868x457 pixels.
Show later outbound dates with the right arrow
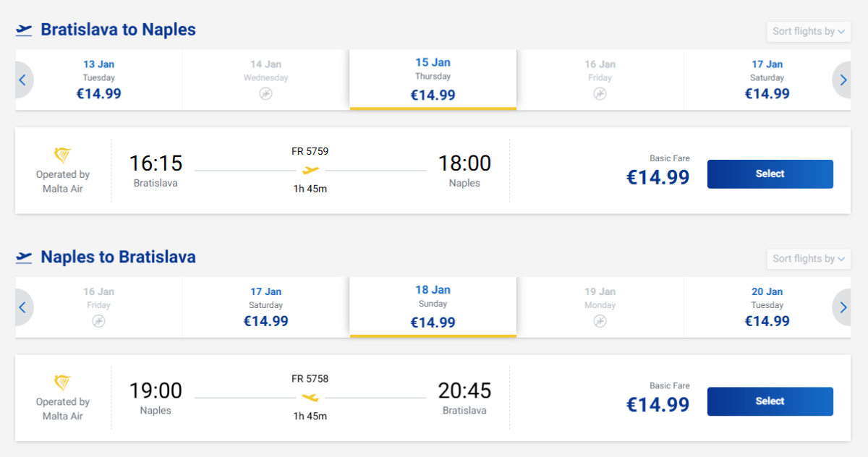coord(843,80)
